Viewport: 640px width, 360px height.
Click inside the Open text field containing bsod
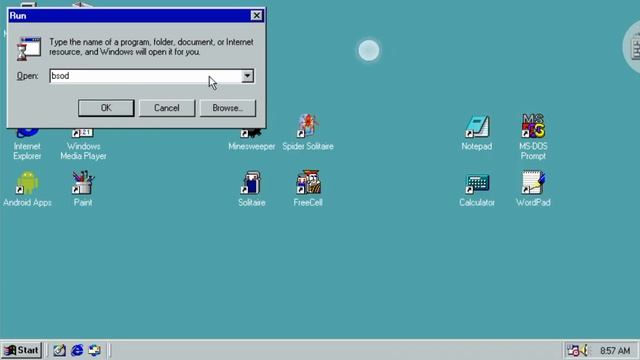(146, 76)
